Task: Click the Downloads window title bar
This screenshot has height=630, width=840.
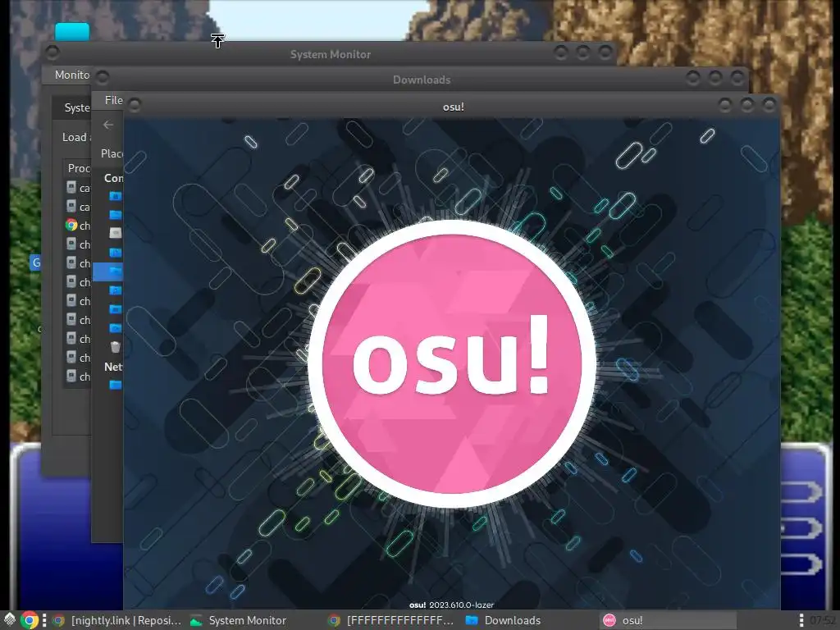Action: 421,80
